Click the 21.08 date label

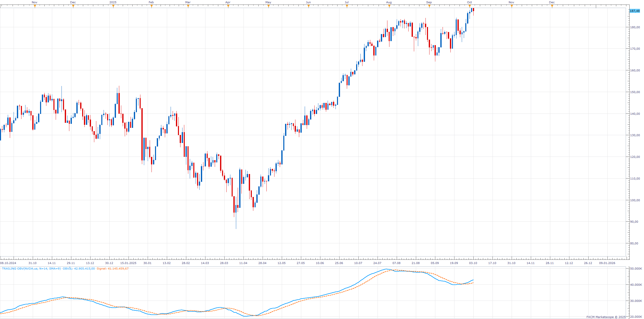(x=416, y=263)
